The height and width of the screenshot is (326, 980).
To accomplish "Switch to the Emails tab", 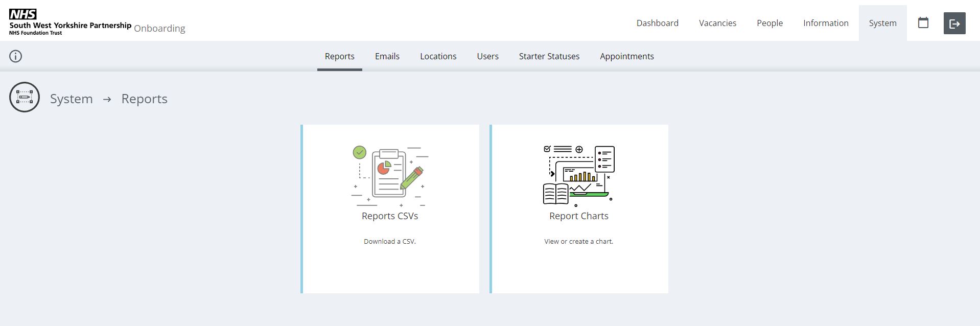I will click(387, 56).
